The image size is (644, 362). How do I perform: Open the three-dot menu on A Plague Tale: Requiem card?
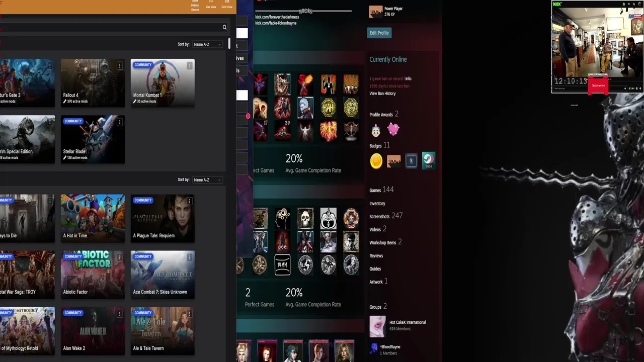[x=189, y=201]
